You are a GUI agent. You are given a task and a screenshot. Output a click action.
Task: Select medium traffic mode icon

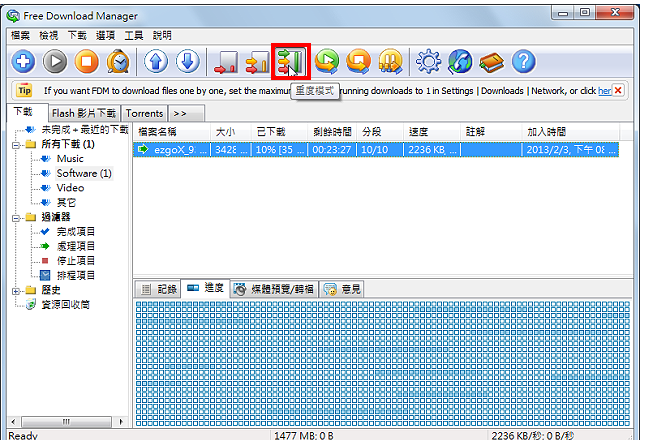point(257,62)
